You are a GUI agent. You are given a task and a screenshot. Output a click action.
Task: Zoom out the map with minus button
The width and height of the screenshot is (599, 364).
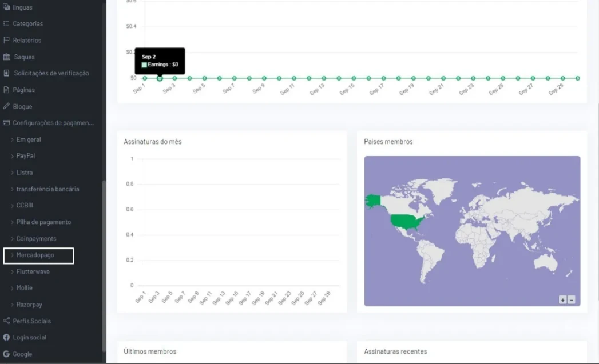pos(571,300)
